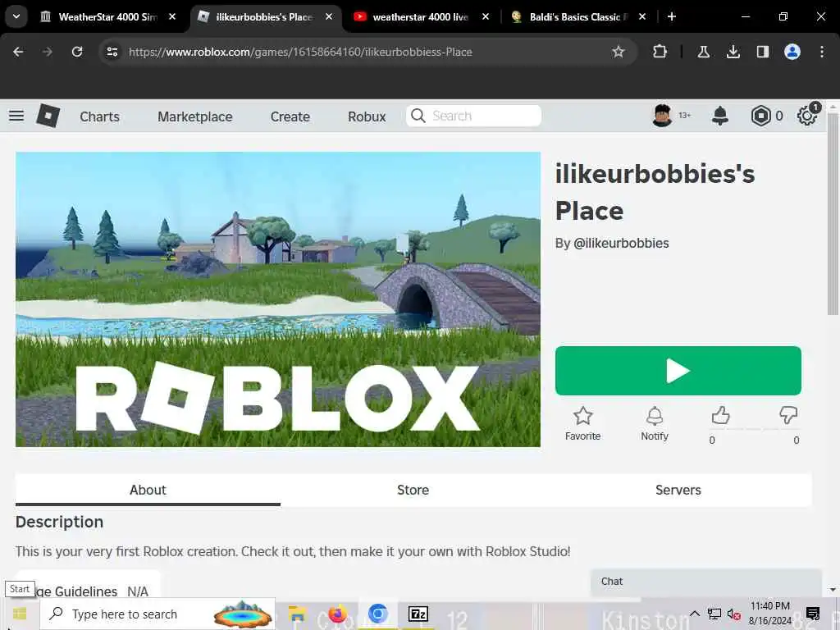Image resolution: width=840 pixels, height=630 pixels.
Task: Switch to the Servers tab
Action: (x=678, y=490)
